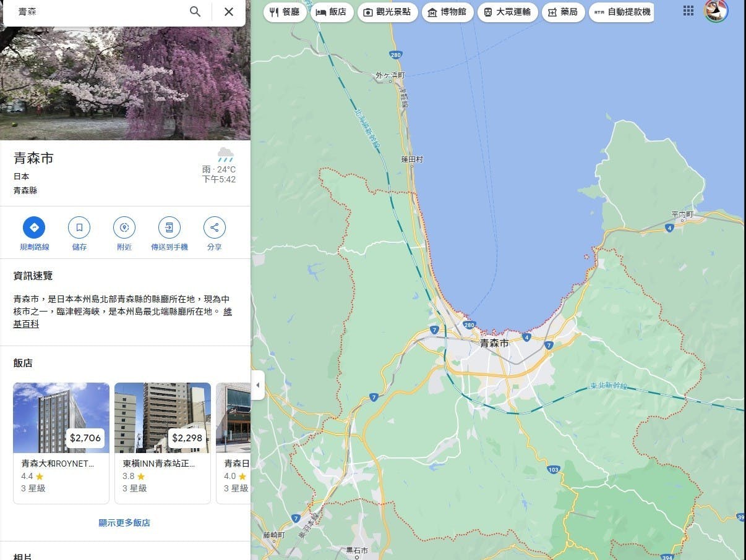Click the rain weather icon
746x560 pixels.
point(225,155)
